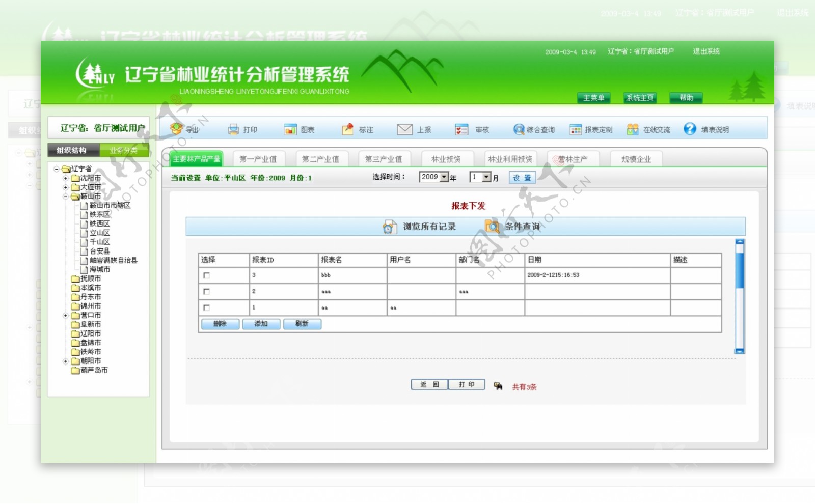Tick the checkbox for report ID 1
This screenshot has width=815, height=504.
pos(206,308)
